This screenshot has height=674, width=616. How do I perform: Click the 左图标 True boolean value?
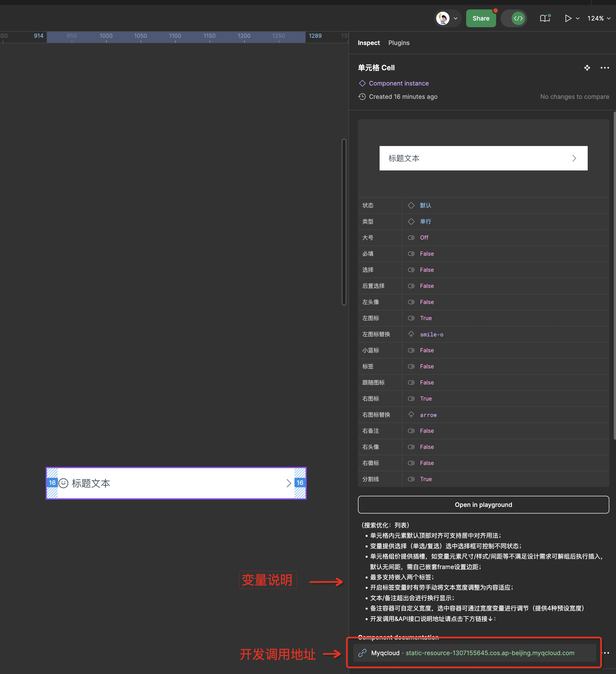[x=426, y=318]
